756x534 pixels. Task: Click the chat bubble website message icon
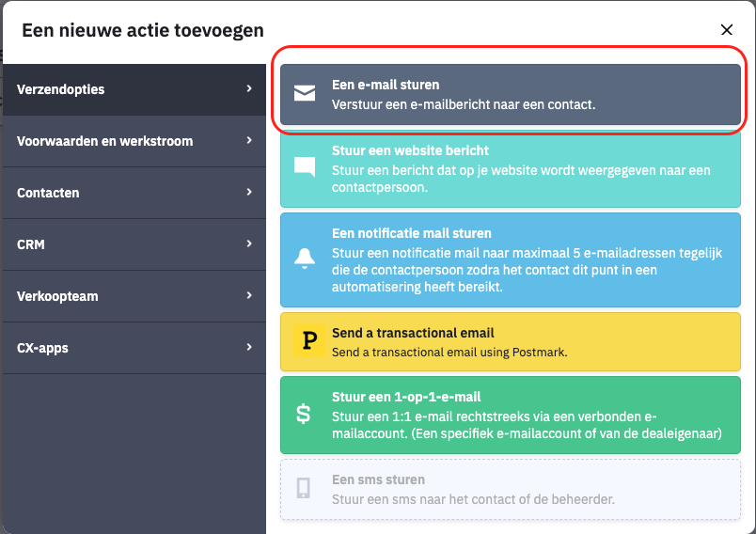pyautogui.click(x=305, y=166)
